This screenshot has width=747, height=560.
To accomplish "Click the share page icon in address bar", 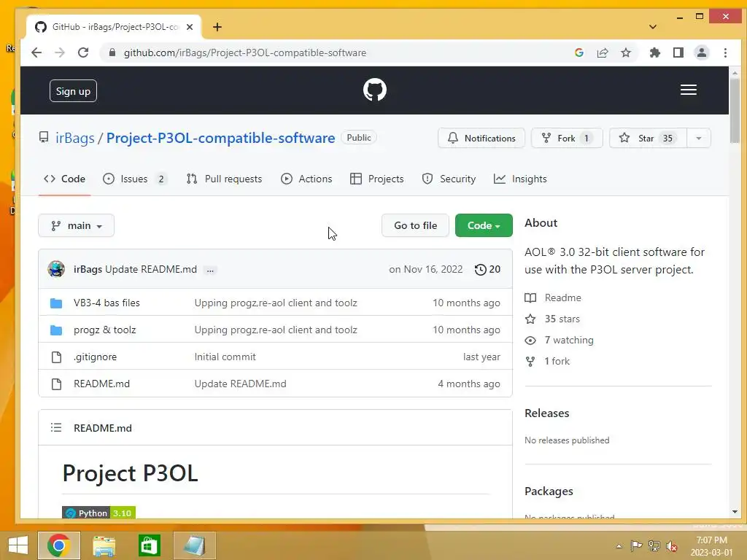I will click(602, 52).
